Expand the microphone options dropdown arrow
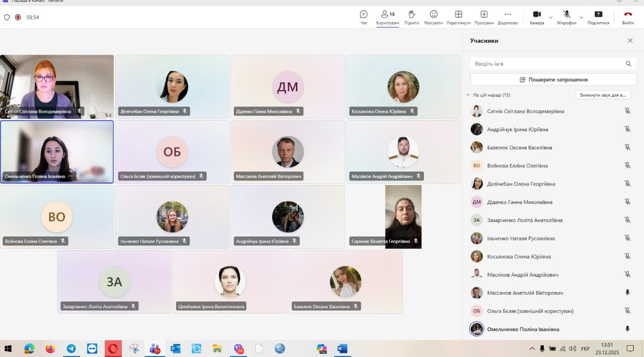 (581, 18)
